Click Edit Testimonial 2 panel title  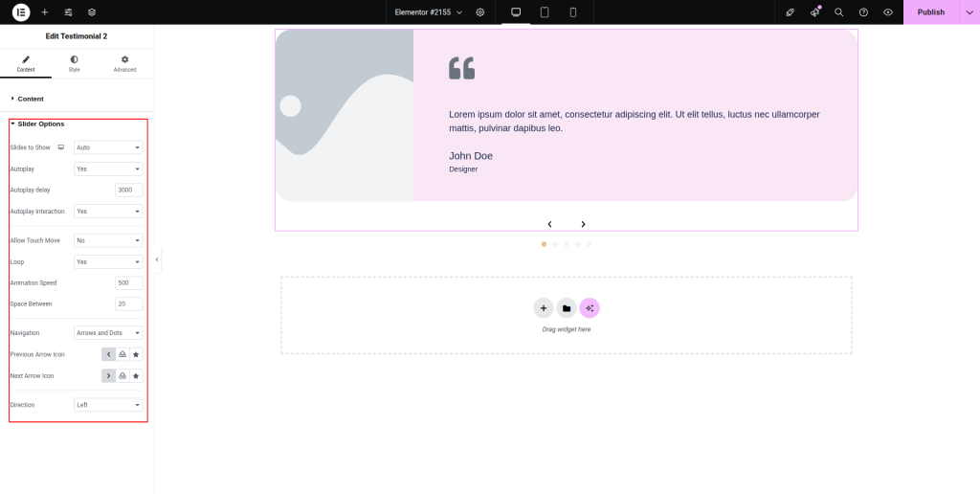click(77, 36)
